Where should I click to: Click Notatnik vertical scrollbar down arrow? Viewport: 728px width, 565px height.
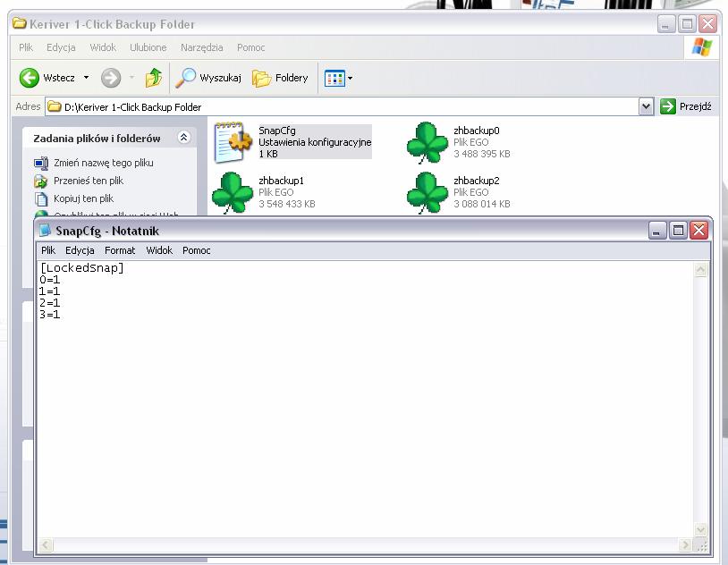click(700, 530)
